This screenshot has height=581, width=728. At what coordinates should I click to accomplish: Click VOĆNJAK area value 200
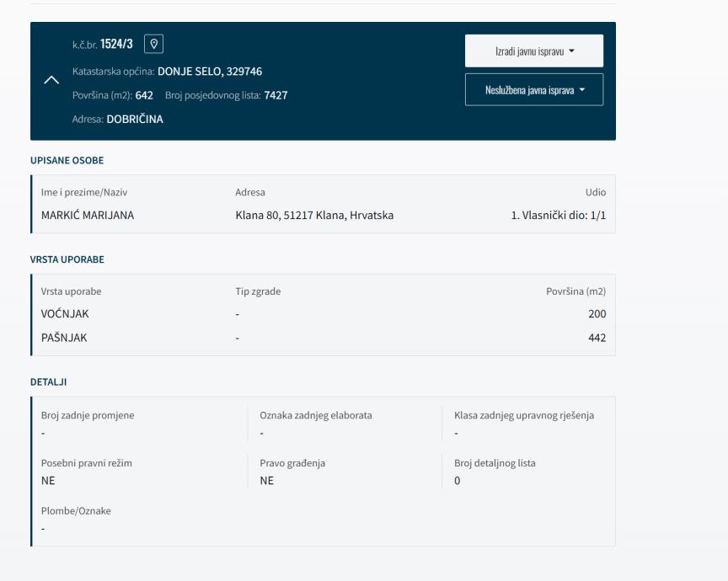pyautogui.click(x=597, y=314)
